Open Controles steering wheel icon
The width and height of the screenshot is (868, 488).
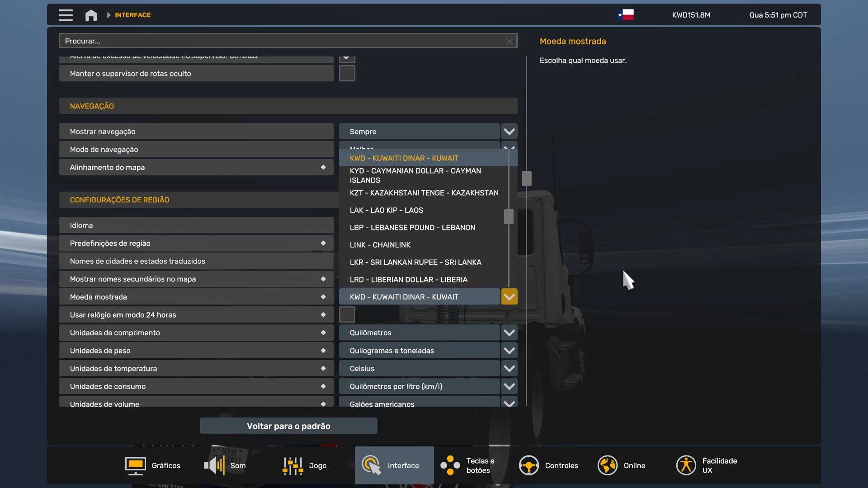click(x=528, y=465)
